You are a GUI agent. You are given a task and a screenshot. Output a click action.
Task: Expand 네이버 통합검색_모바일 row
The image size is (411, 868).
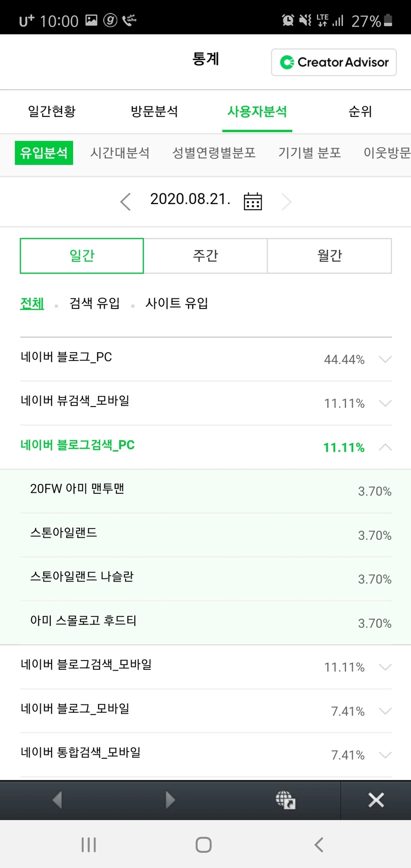[x=385, y=755]
